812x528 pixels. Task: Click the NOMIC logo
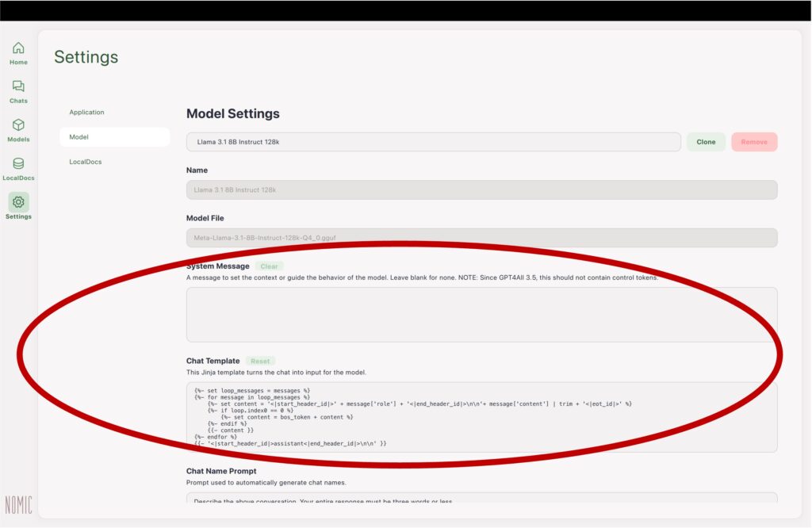(x=18, y=505)
